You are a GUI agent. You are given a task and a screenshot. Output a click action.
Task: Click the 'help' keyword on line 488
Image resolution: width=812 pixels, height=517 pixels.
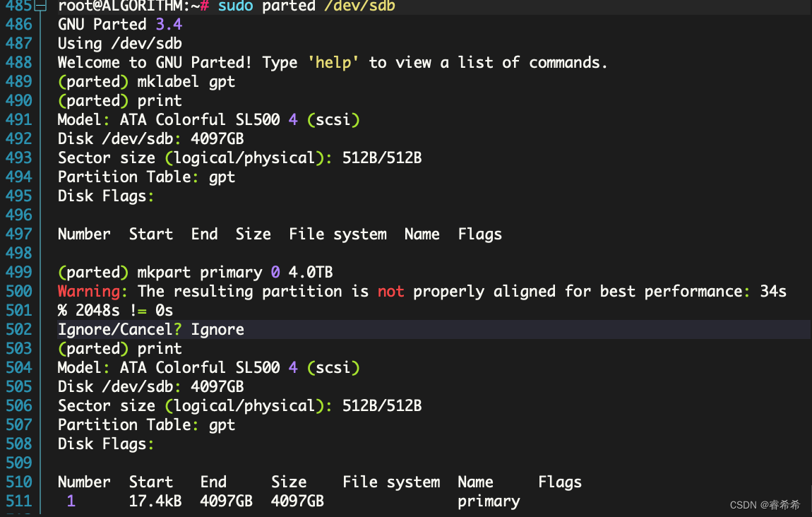point(332,62)
